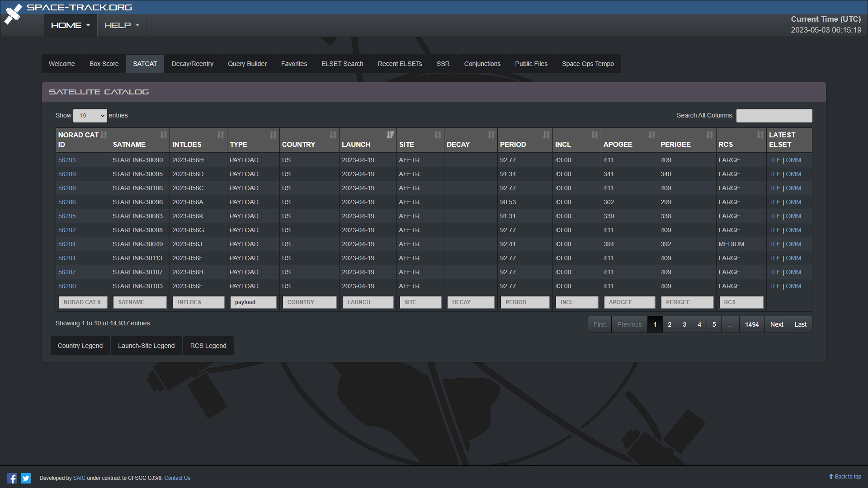This screenshot has width=868, height=488.
Task: Show the Country Legend
Action: tap(80, 346)
